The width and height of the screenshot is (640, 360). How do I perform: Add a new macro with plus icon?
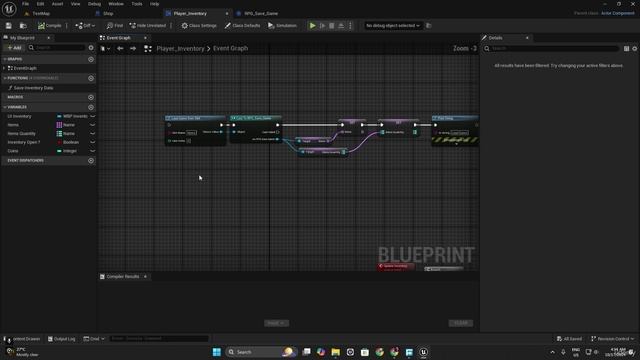point(91,97)
